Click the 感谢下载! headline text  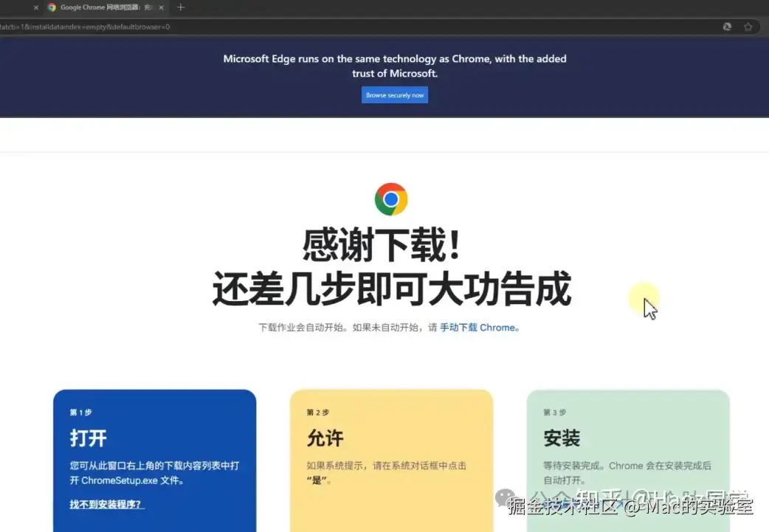point(382,244)
